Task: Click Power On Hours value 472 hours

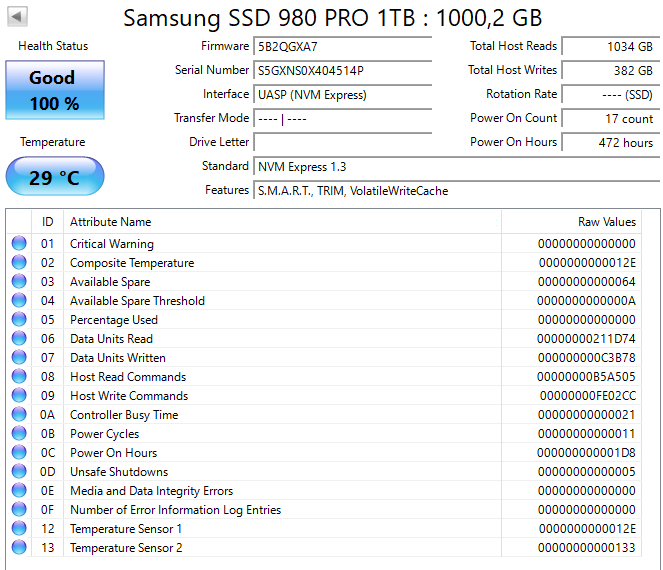Action: coord(611,142)
